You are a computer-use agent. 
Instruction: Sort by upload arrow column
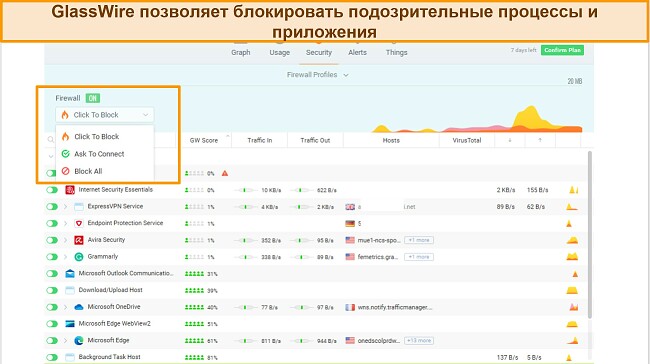[540, 141]
